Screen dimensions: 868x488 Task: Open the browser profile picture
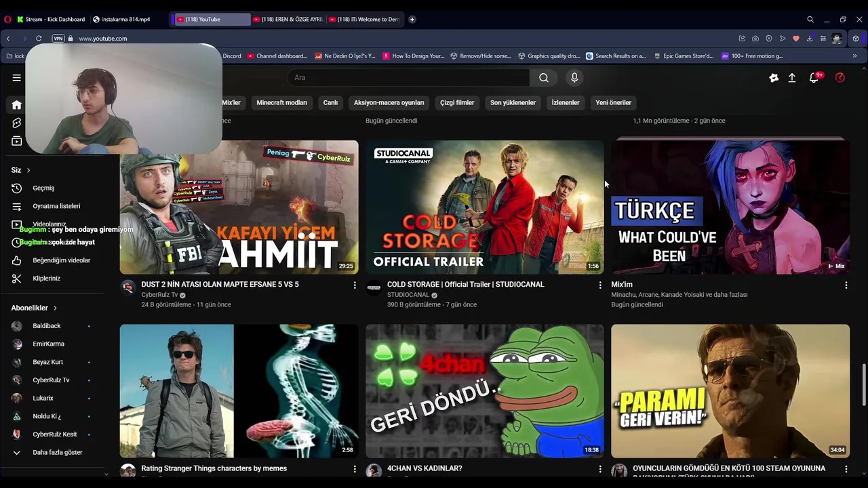(837, 39)
